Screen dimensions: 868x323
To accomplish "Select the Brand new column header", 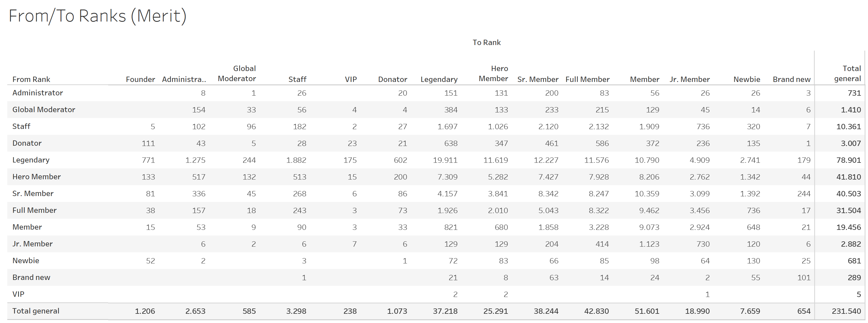I will [x=792, y=79].
